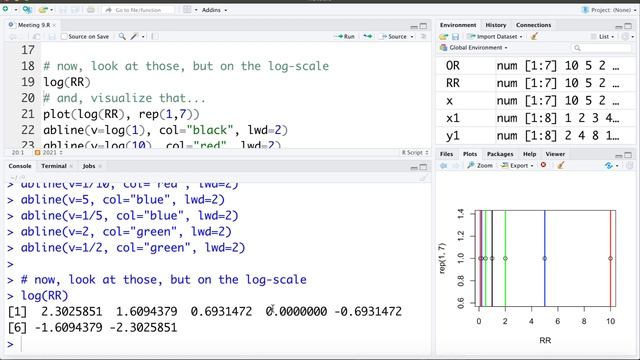Minimize the Plots pane

coord(618,155)
